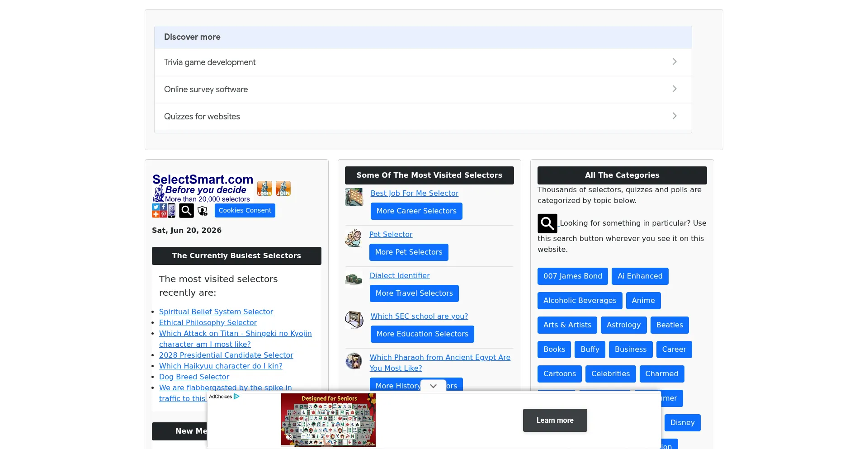Open the Alcoholic Beverages category
This screenshot has width=868, height=449.
(580, 301)
